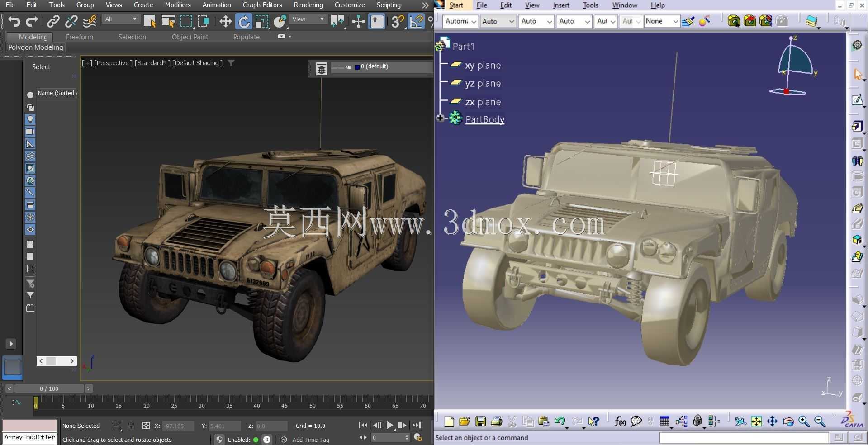Choose the Rectangular Selection Region tool
Viewport: 868px width, 445px height.
pyautogui.click(x=186, y=21)
